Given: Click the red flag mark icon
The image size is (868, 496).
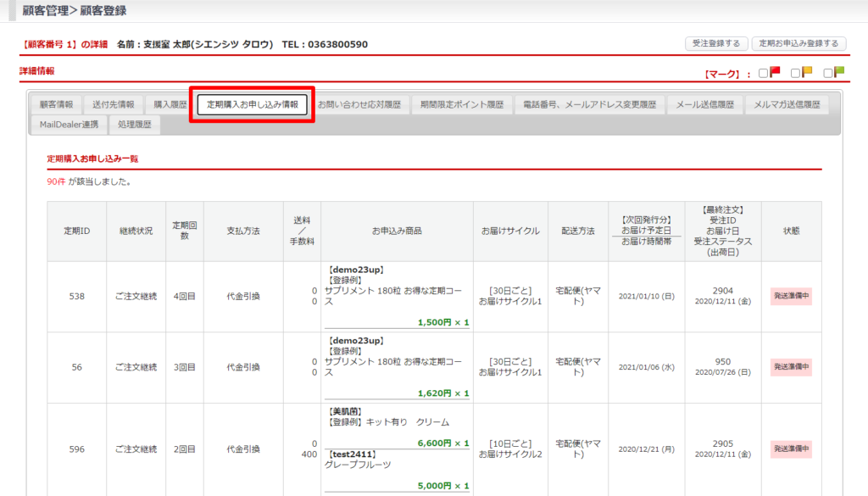Looking at the screenshot, I should (x=775, y=72).
